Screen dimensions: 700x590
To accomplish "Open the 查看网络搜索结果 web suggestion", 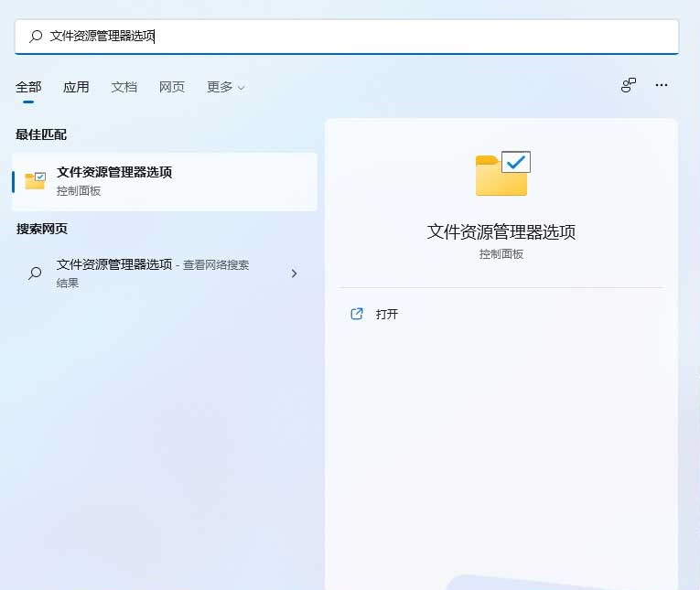I will (156, 273).
